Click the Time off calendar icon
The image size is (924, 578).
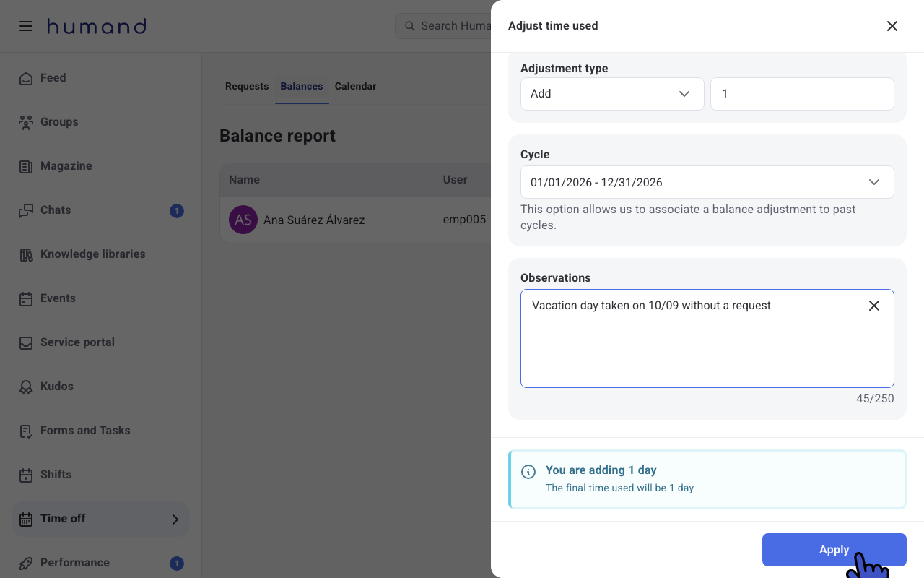pyautogui.click(x=26, y=519)
